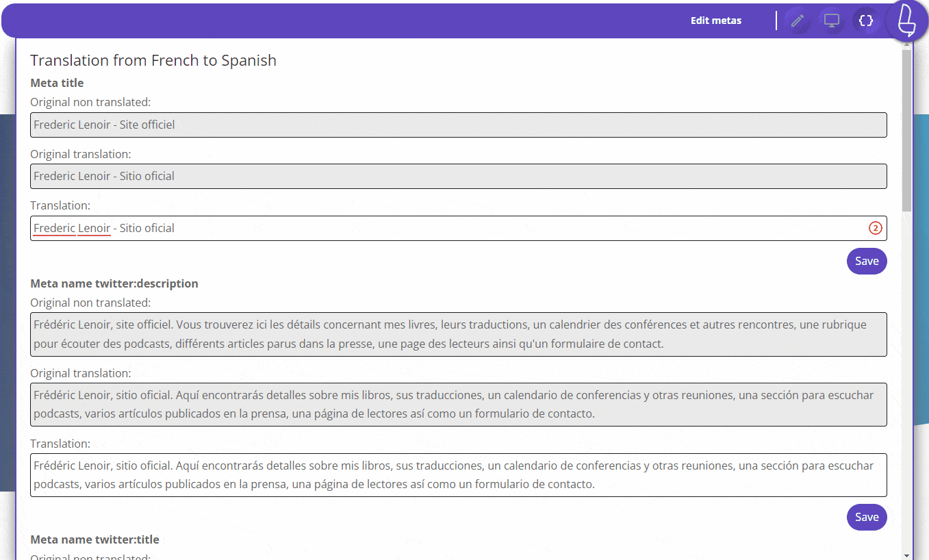Click the scrollbar up arrow
Viewport: 929px width, 560px height.
click(x=907, y=45)
